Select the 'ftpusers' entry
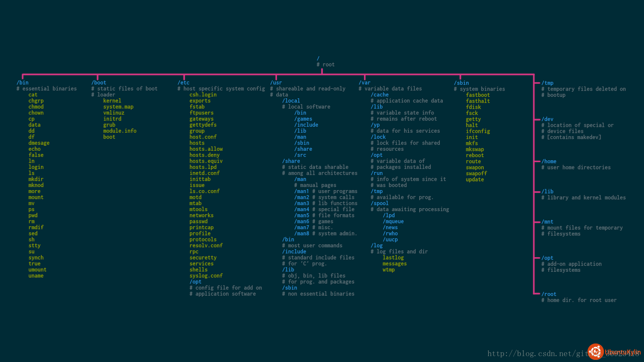 point(202,113)
